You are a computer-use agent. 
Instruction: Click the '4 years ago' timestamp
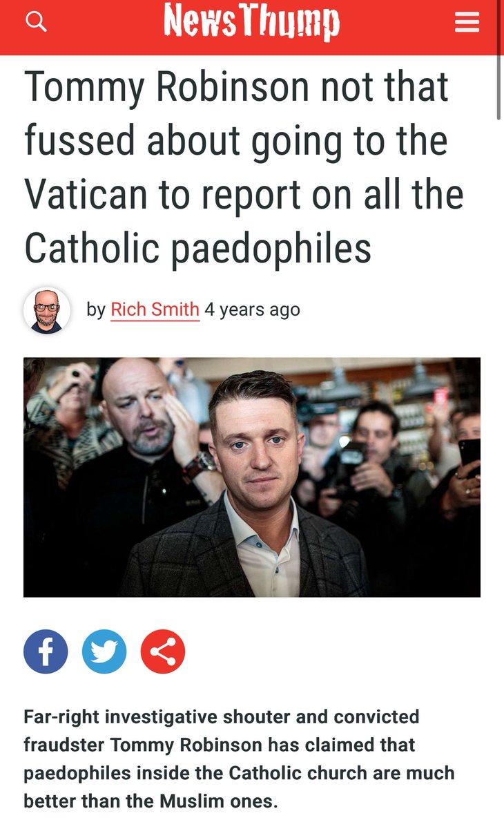(252, 309)
